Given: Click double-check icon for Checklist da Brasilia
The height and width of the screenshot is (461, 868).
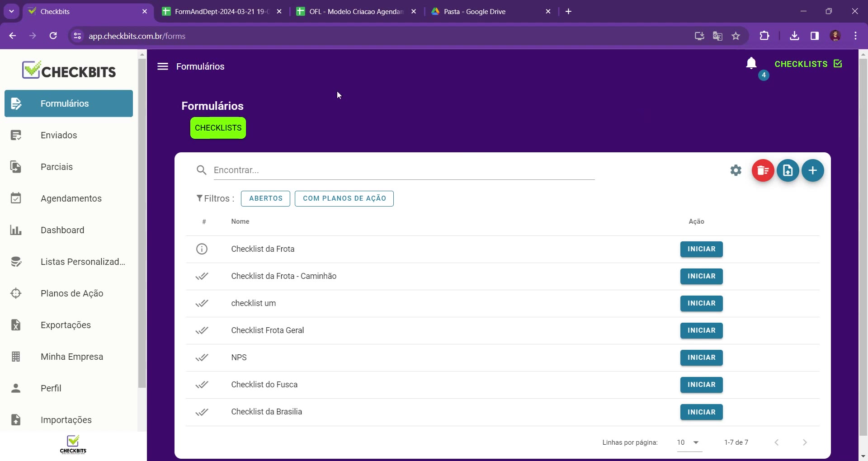Looking at the screenshot, I should pyautogui.click(x=202, y=412).
